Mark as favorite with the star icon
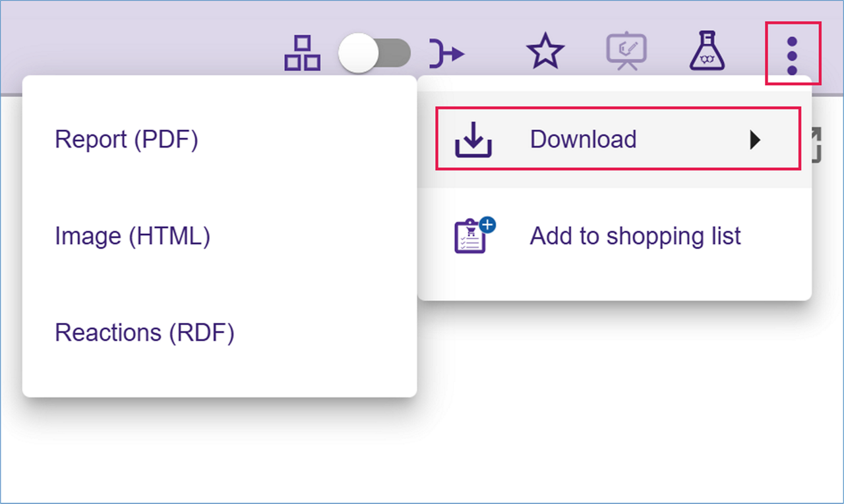 coord(545,53)
